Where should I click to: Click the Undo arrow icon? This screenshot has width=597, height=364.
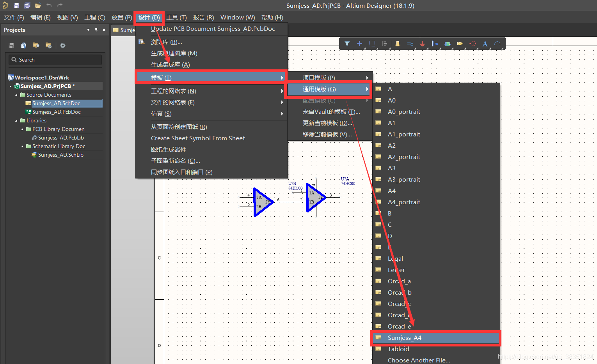coord(49,5)
